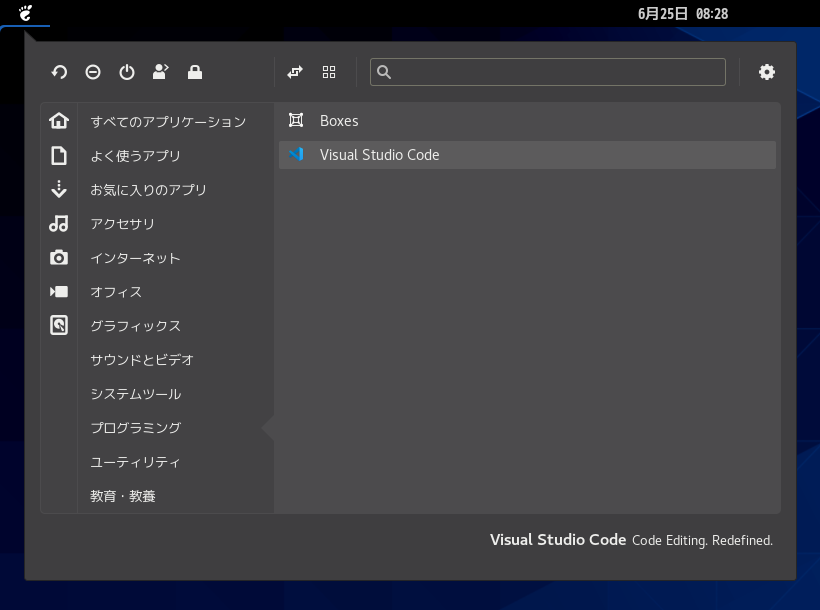Click the swap arrows icon beside search
Image resolution: width=820 pixels, height=610 pixels.
[295, 72]
